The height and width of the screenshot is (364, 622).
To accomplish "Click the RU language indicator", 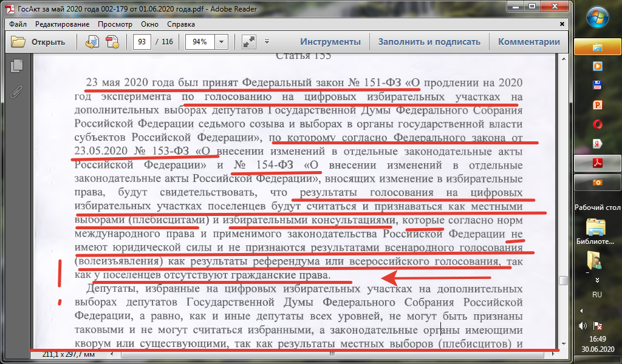I will 597,295.
